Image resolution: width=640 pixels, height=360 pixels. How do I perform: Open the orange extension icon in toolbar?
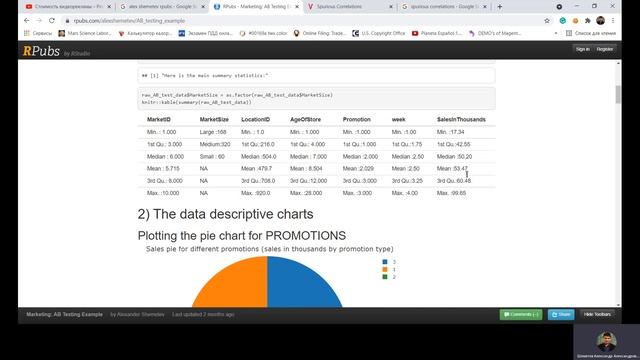pos(575,20)
